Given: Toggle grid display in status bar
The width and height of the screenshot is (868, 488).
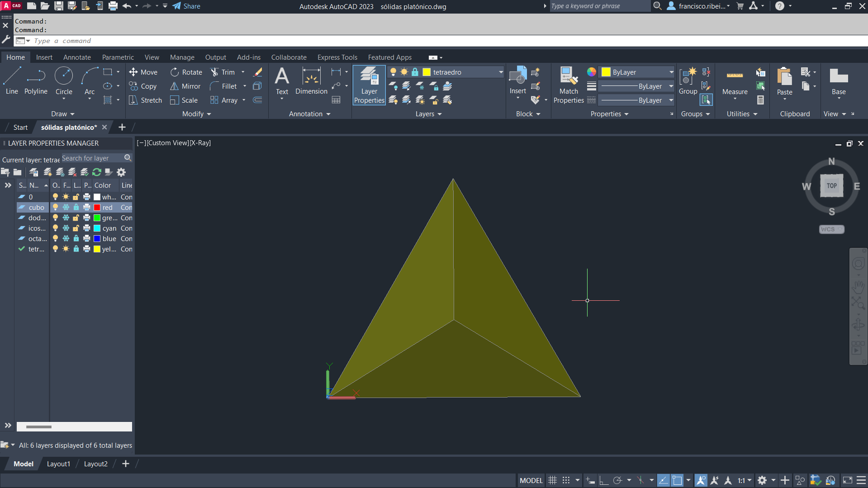Looking at the screenshot, I should [x=552, y=480].
